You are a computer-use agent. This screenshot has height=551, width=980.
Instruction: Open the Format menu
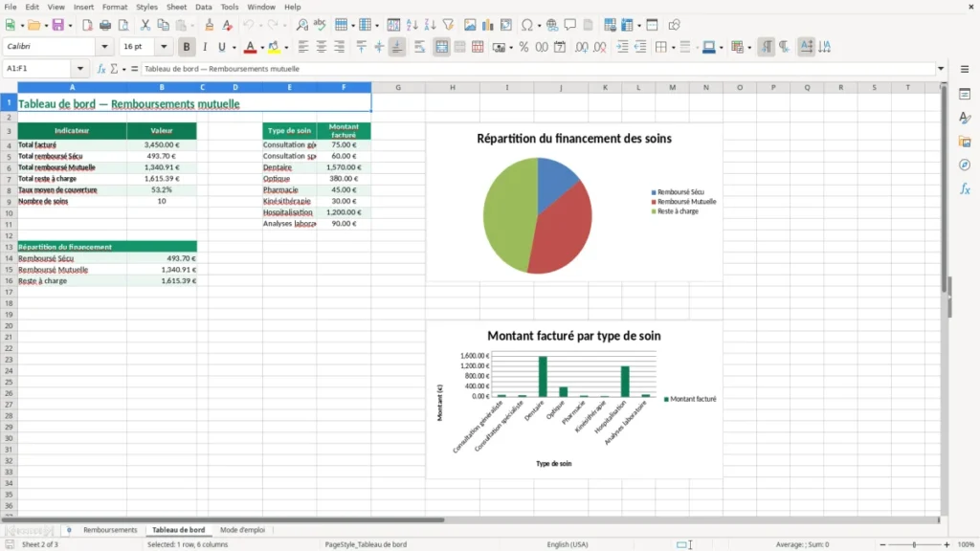tap(115, 7)
